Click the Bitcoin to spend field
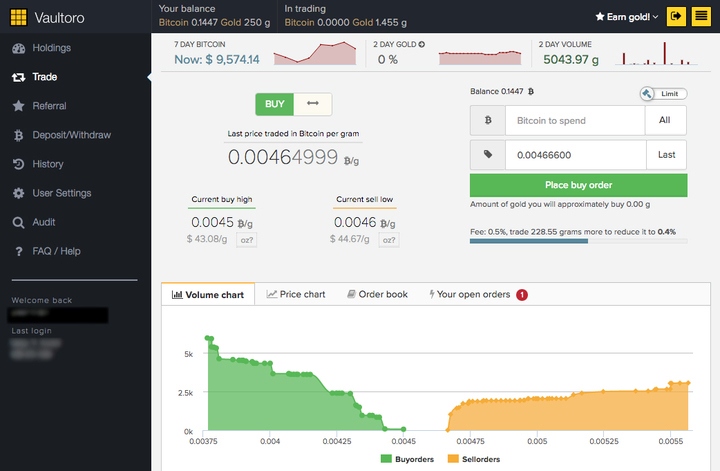 (575, 121)
